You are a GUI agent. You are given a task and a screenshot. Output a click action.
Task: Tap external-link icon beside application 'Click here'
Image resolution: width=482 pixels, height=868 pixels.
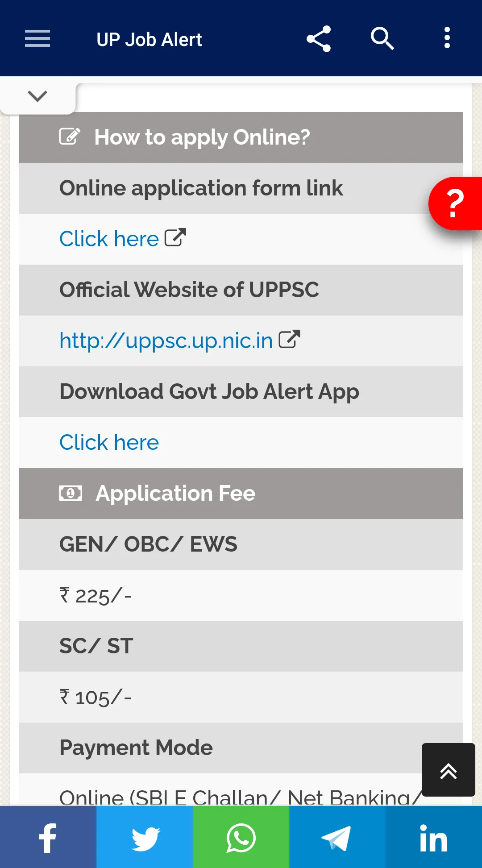pos(175,237)
